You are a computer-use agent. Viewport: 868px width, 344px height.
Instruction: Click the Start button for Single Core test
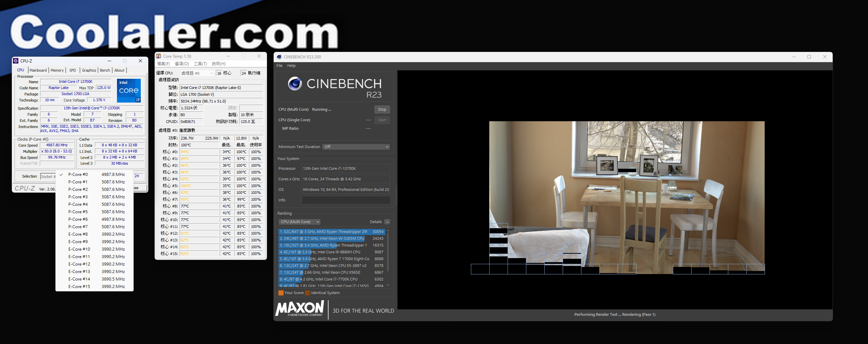tap(382, 120)
